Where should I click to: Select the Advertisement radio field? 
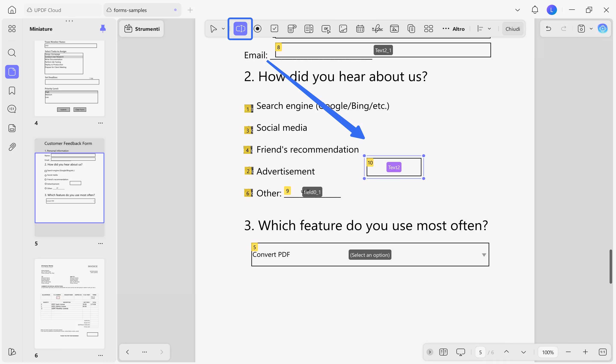coord(249,171)
